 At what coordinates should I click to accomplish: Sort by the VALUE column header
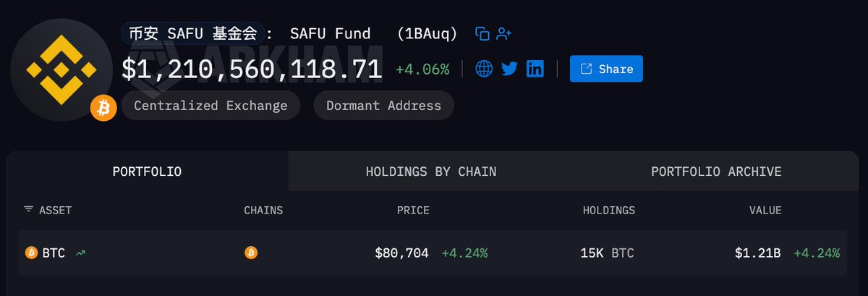765,211
